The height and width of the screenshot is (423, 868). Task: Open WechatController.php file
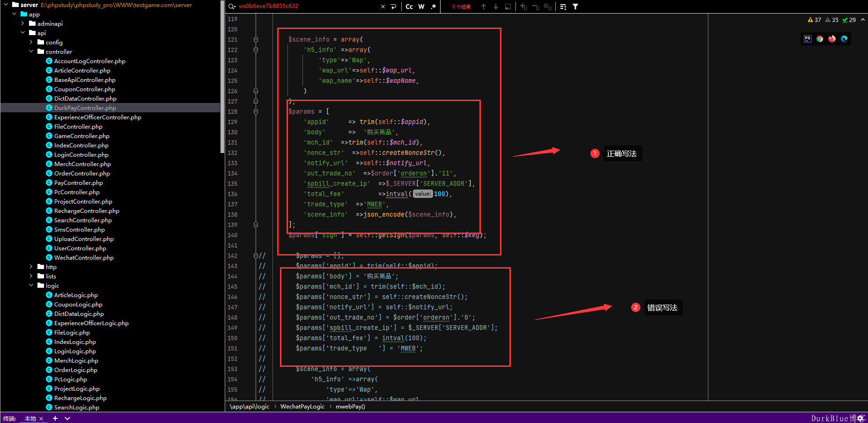84,257
